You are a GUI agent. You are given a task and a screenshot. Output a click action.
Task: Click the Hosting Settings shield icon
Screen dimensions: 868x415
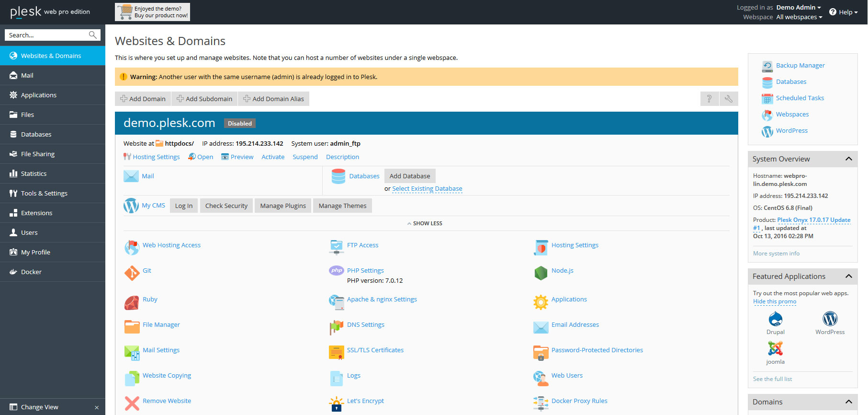click(541, 248)
